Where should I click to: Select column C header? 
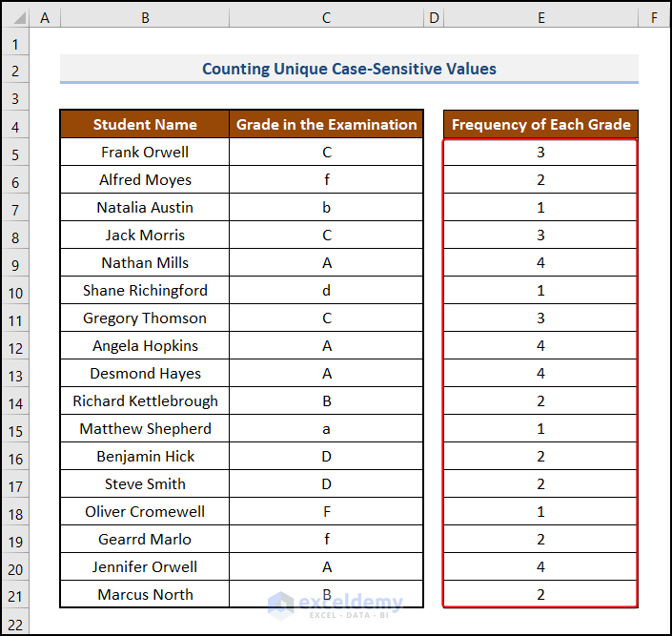point(326,17)
